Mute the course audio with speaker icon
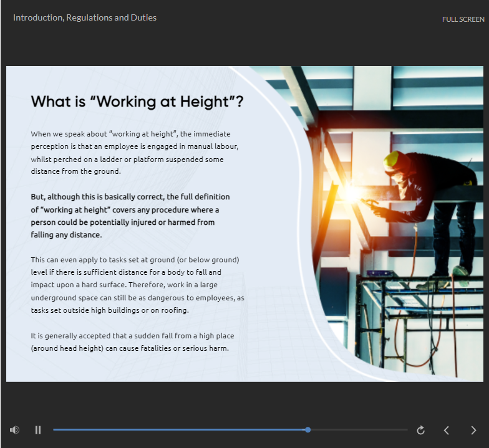Image resolution: width=489 pixels, height=448 pixels. (14, 430)
